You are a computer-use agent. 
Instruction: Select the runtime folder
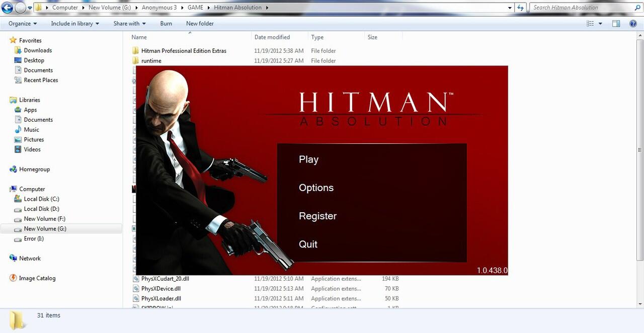(x=151, y=61)
